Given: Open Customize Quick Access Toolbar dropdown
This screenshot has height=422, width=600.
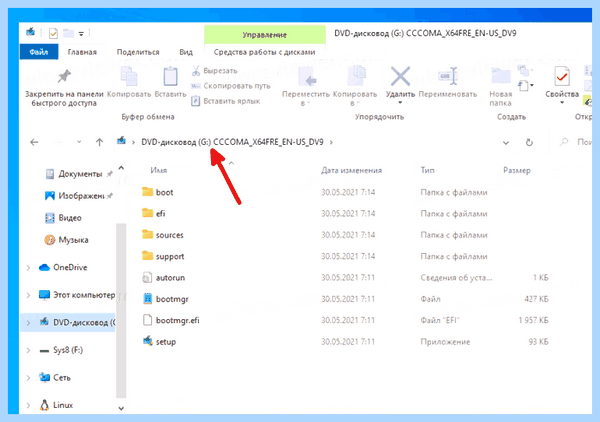Looking at the screenshot, I should (x=81, y=34).
